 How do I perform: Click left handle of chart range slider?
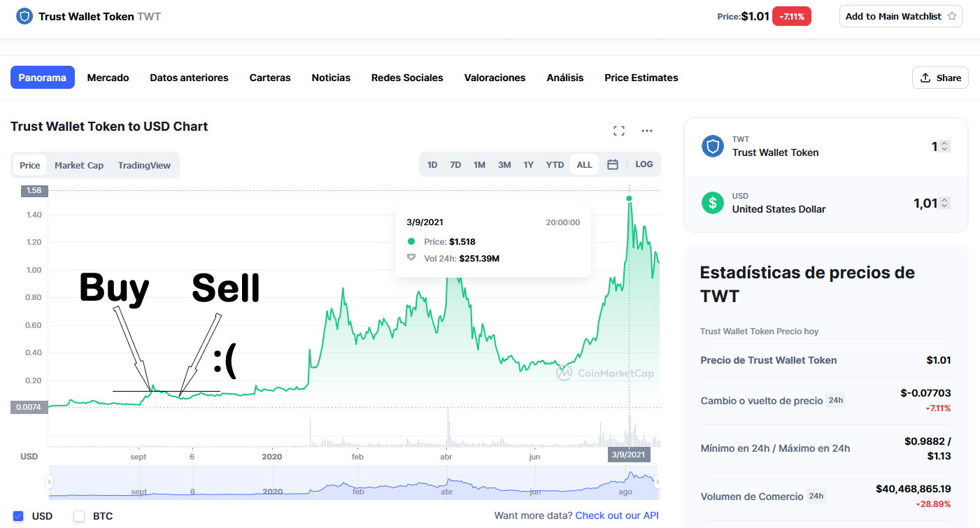pos(49,482)
